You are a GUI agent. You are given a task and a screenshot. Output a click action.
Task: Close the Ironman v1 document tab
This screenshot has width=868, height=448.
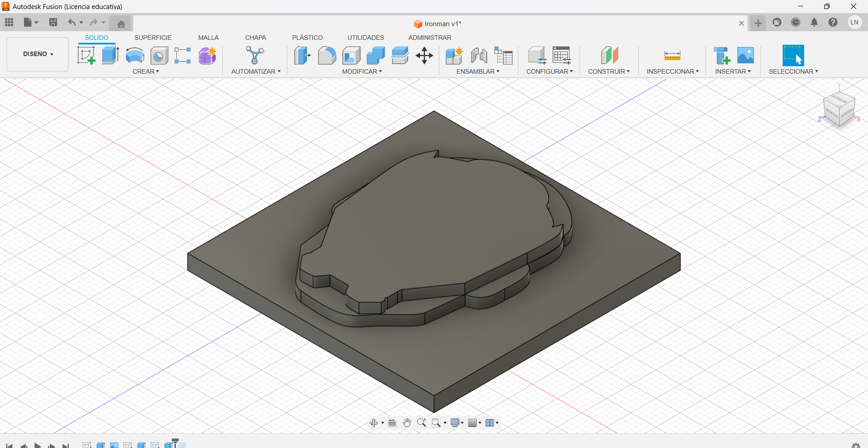coord(741,24)
